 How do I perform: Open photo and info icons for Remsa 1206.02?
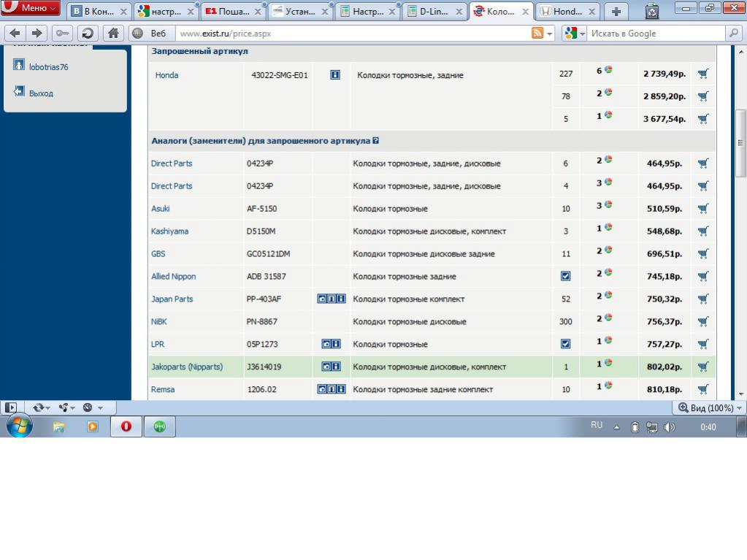[332, 389]
